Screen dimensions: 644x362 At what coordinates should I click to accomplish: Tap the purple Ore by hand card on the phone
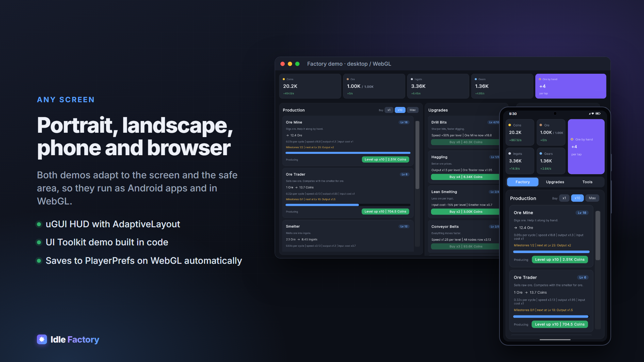click(586, 146)
